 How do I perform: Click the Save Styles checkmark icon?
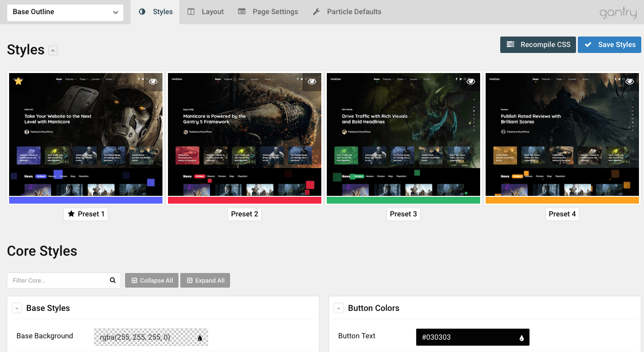(x=588, y=45)
